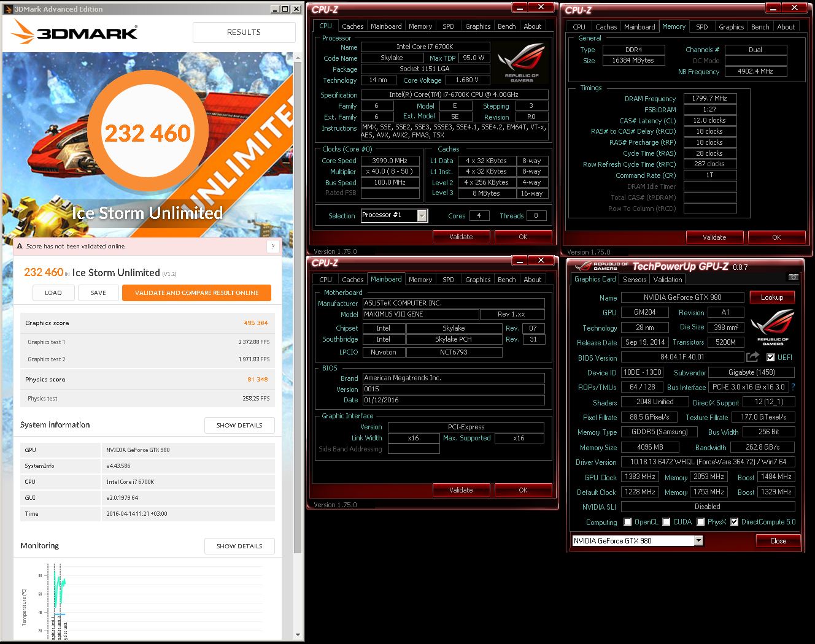The width and height of the screenshot is (815, 644).
Task: Switch to Sensors tab in GPU-Z
Action: pyautogui.click(x=634, y=280)
